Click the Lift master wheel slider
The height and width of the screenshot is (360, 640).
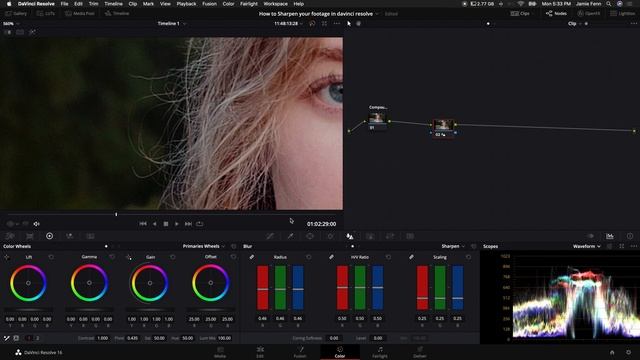(x=28, y=310)
